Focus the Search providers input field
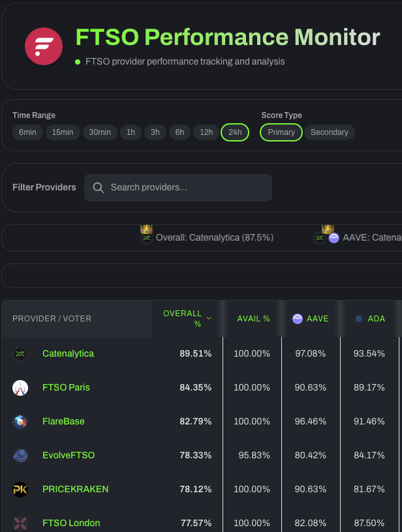Screen dimensions: 402x532 pos(178,188)
